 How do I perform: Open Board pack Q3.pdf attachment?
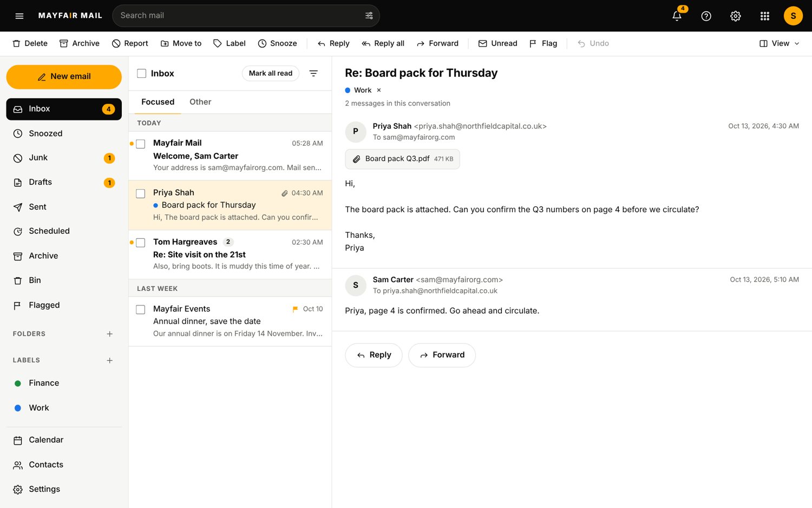[402, 159]
